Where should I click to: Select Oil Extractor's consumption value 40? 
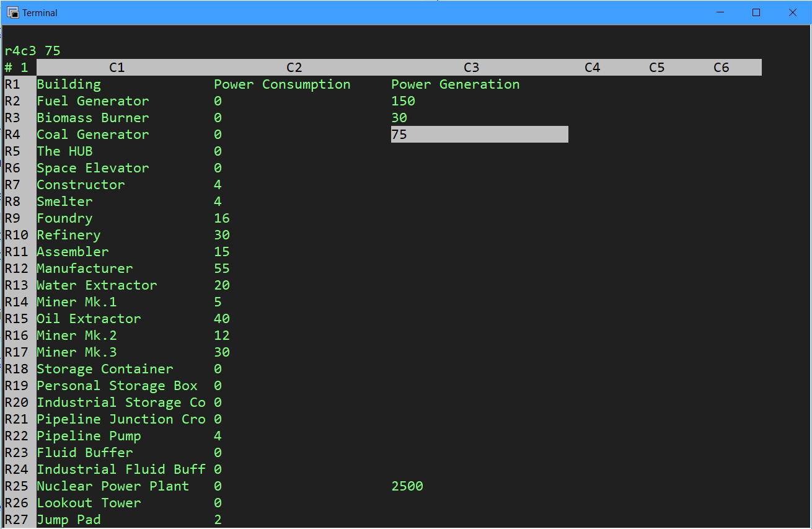click(x=222, y=319)
